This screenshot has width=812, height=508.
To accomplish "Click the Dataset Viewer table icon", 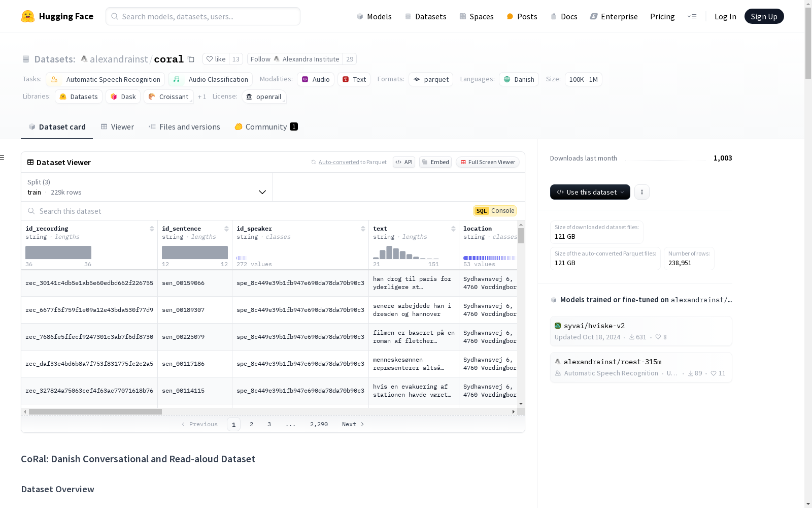I will 30,162.
